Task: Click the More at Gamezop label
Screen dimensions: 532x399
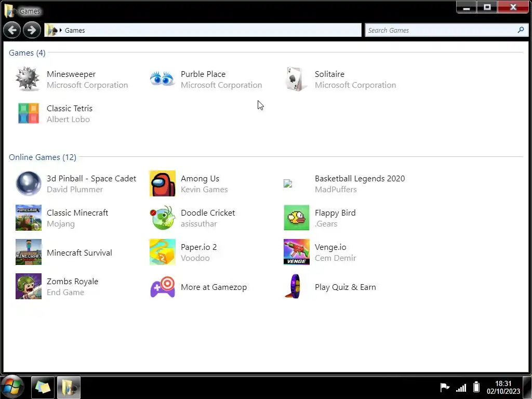Action: (x=214, y=287)
